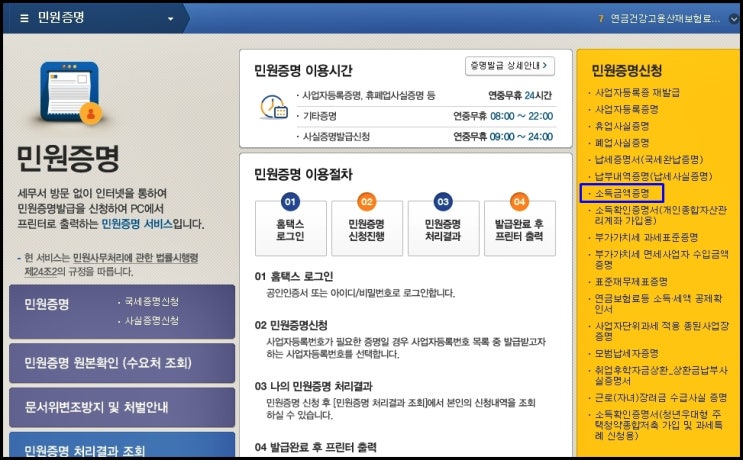Click the 민원증명 document icon
The image size is (743, 460).
[x=70, y=92]
